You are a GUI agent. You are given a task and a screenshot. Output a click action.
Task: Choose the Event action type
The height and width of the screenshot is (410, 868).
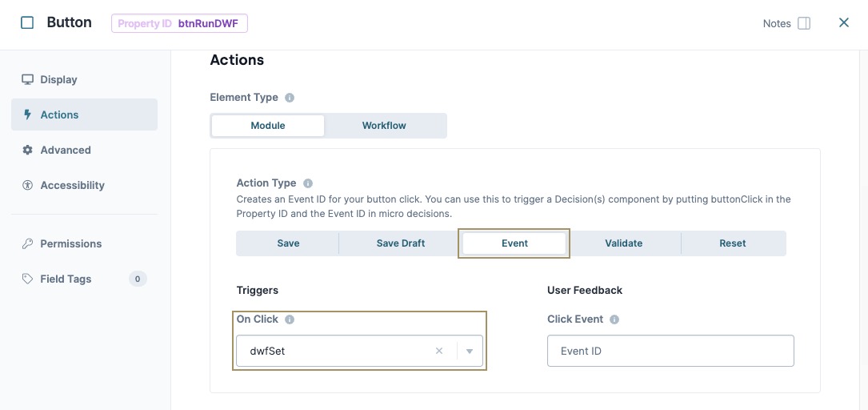point(514,243)
